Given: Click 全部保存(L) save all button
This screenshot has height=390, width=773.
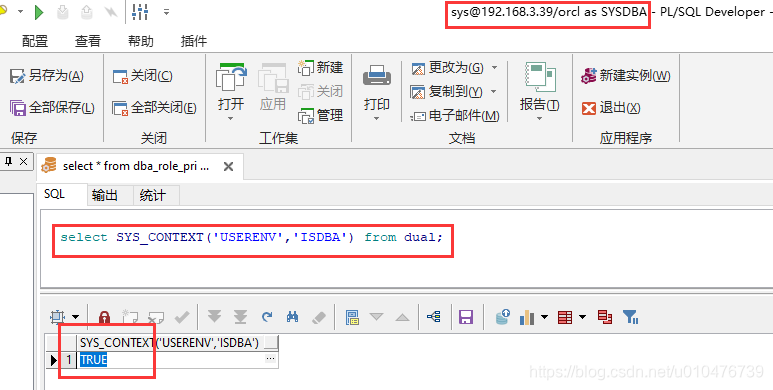Looking at the screenshot, I should 52,107.
